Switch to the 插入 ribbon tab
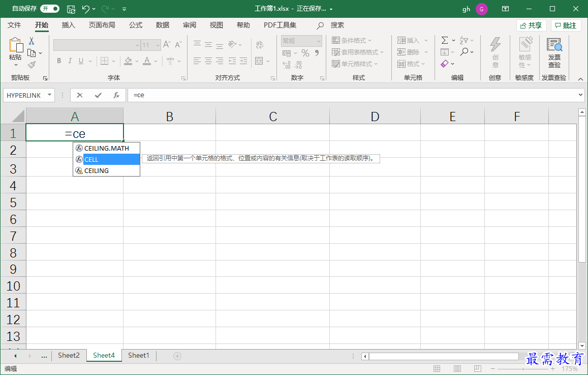The width and height of the screenshot is (588, 375). click(68, 25)
